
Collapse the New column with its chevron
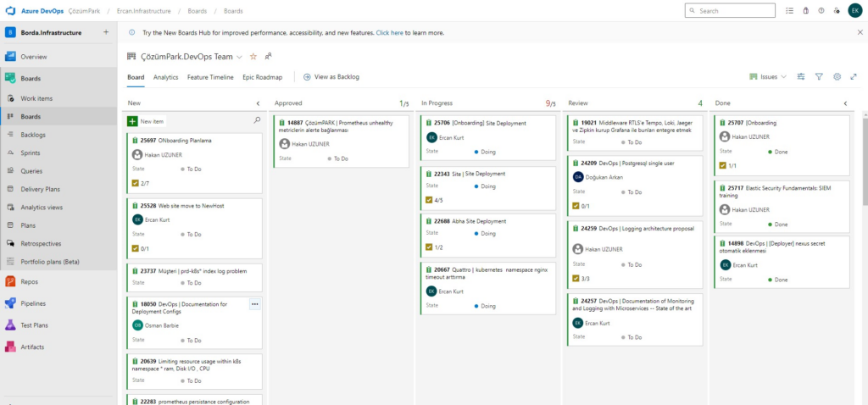pos(258,103)
